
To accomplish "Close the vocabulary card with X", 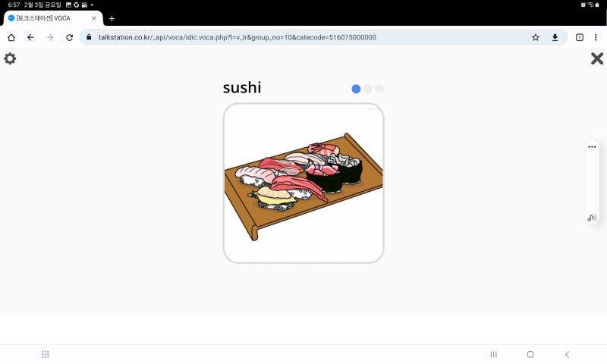I will tap(597, 58).
